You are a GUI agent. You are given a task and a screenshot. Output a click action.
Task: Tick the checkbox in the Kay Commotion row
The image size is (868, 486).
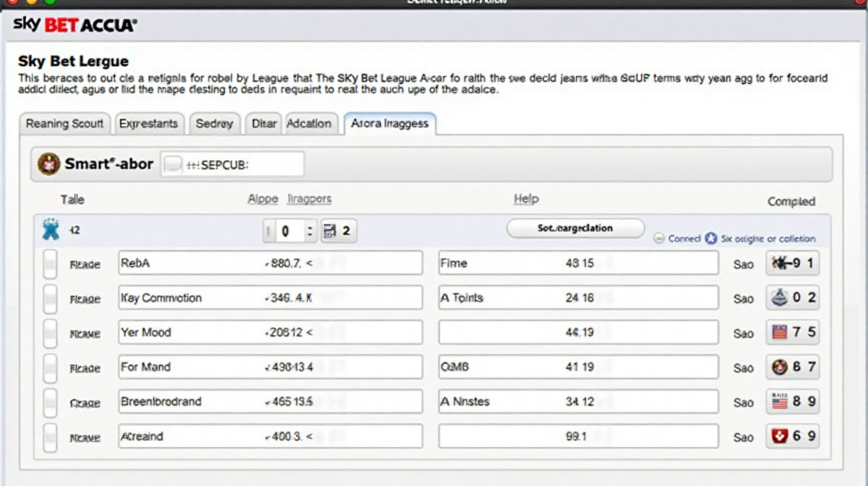50,298
